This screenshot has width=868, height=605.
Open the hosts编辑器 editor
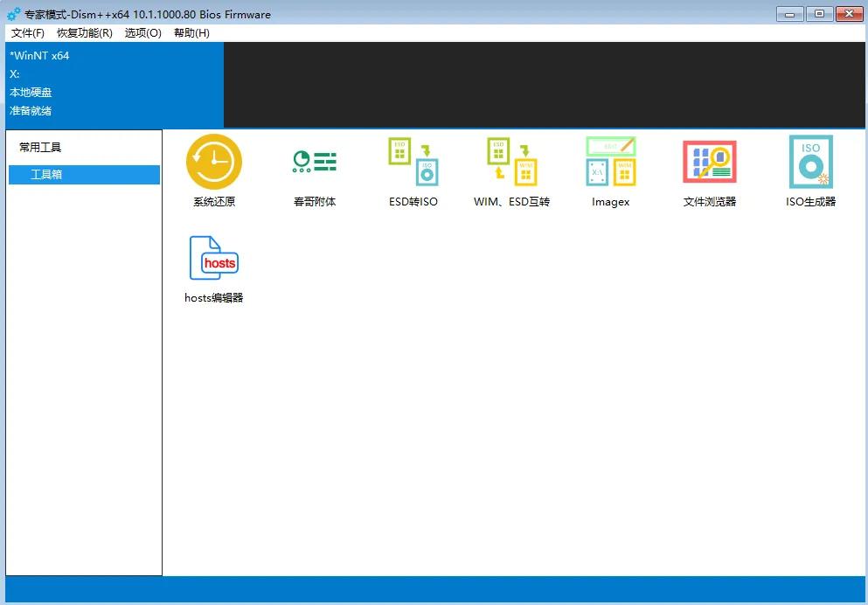(x=214, y=259)
